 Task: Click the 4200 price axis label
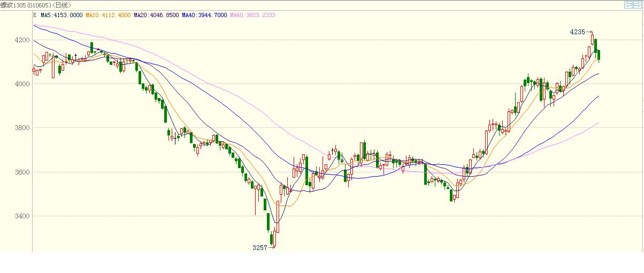22,40
